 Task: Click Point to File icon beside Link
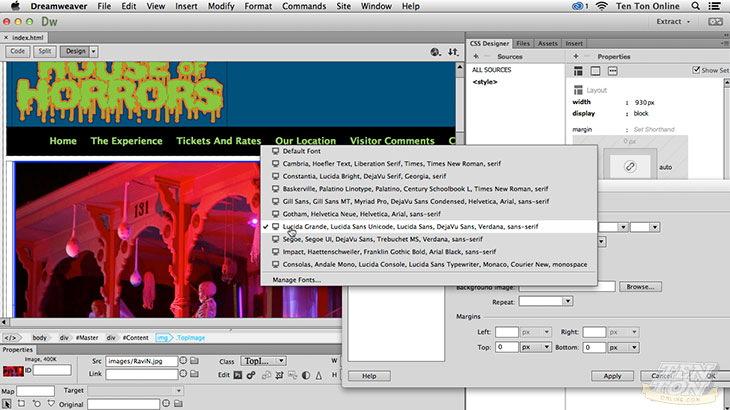click(183, 374)
